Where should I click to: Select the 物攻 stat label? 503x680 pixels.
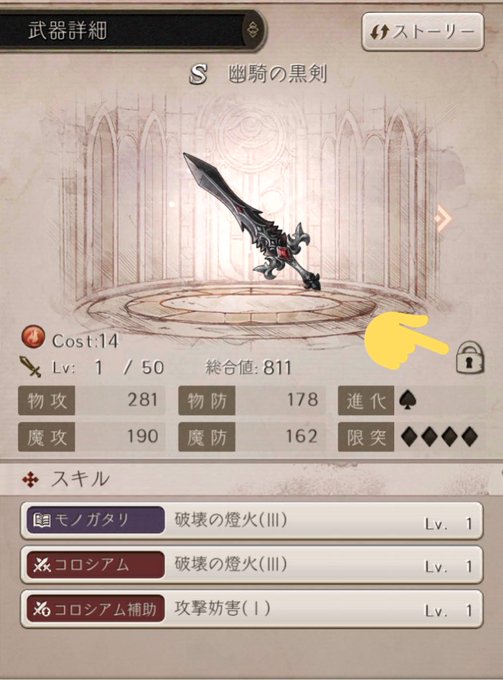tap(47, 400)
